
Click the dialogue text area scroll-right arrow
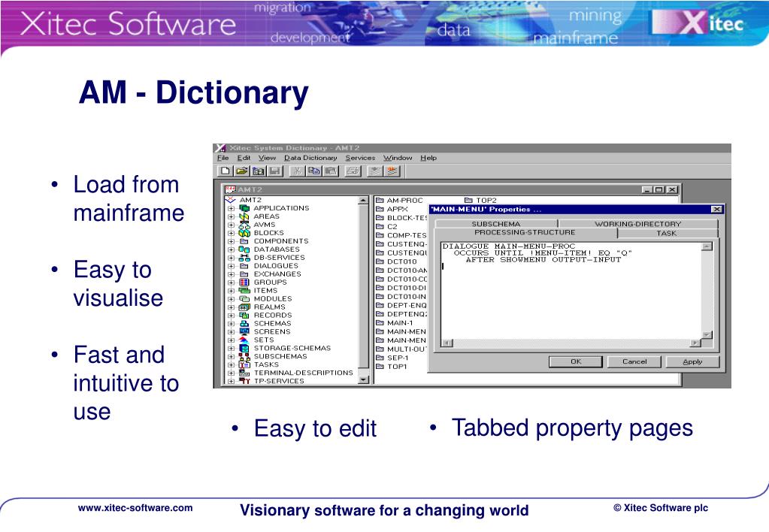click(x=695, y=343)
